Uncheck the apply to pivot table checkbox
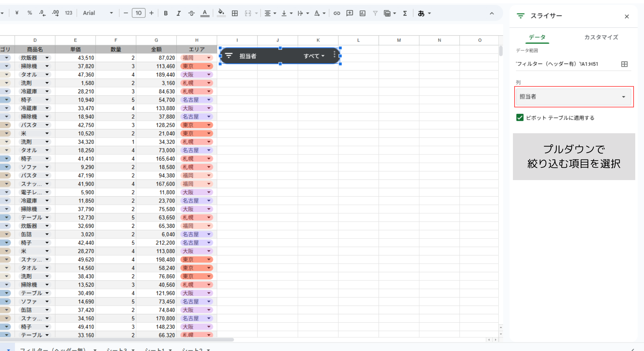The image size is (644, 351). [x=520, y=118]
